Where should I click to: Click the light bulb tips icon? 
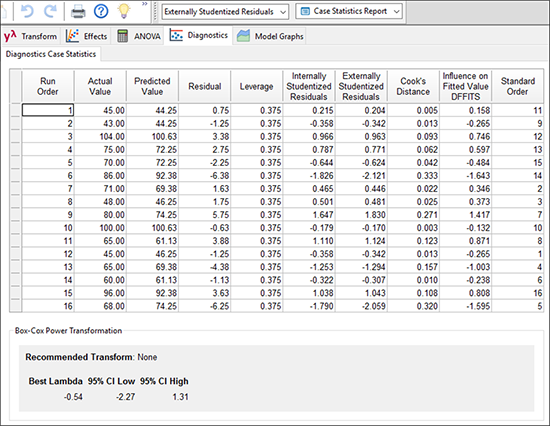[124, 11]
